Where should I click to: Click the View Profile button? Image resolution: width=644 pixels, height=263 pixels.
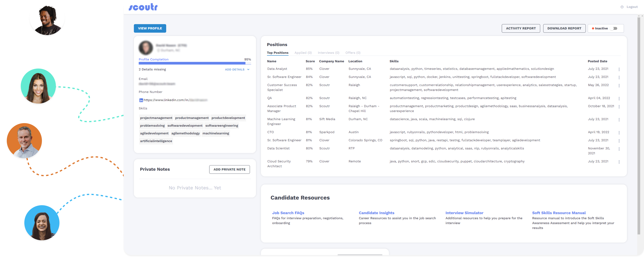[x=150, y=28]
